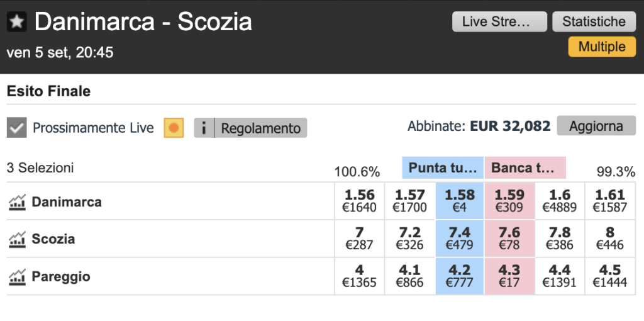Select Pareggio odds 4.1 cell
The height and width of the screenshot is (321, 644).
pos(409,276)
